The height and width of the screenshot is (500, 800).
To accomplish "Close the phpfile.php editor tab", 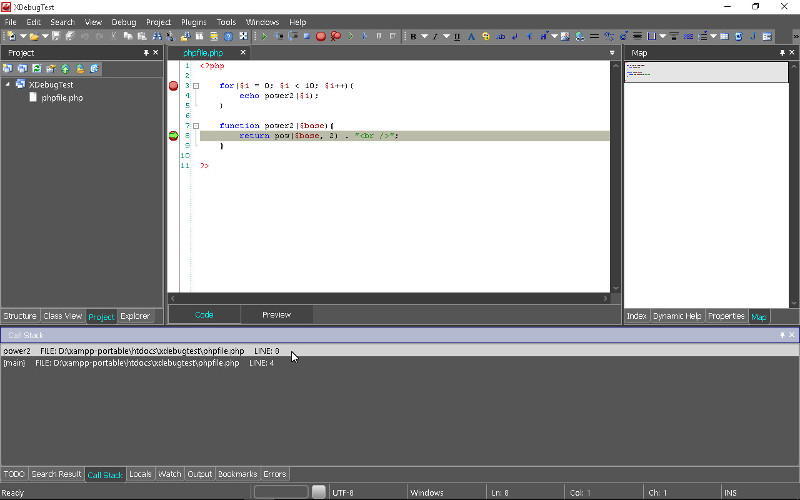I will click(243, 52).
